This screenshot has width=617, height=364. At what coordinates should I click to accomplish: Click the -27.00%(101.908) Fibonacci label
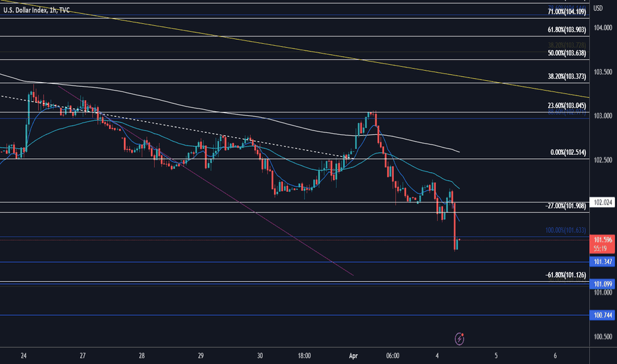click(565, 206)
